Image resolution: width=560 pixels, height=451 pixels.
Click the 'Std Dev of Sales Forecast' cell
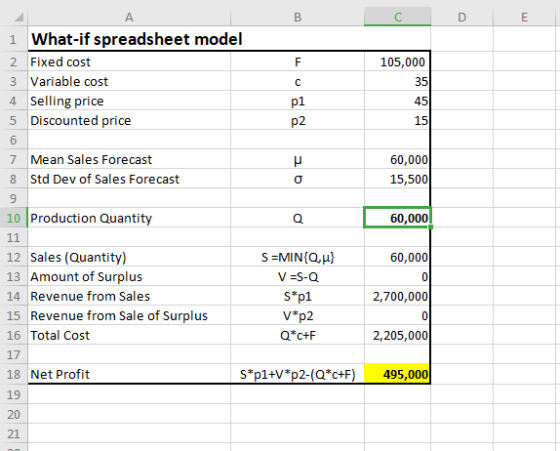point(129,179)
